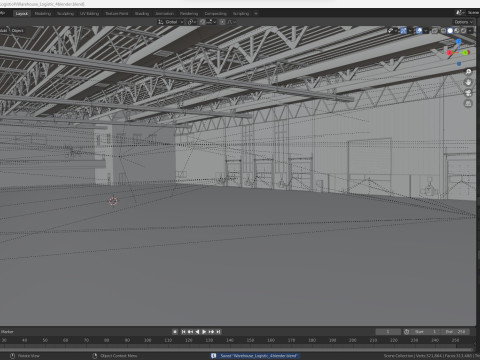The height and width of the screenshot is (360, 480).
Task: Jump to the end frame
Action: coord(218,332)
